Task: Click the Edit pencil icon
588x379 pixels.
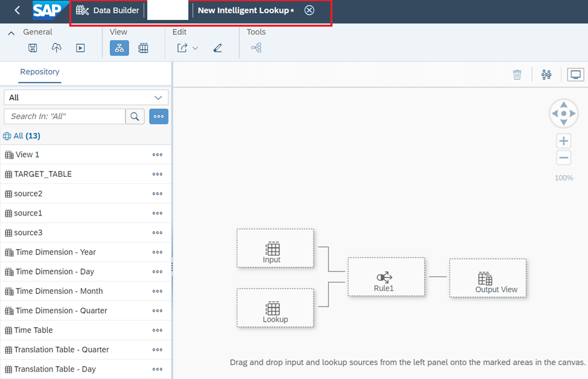Action: pyautogui.click(x=217, y=48)
